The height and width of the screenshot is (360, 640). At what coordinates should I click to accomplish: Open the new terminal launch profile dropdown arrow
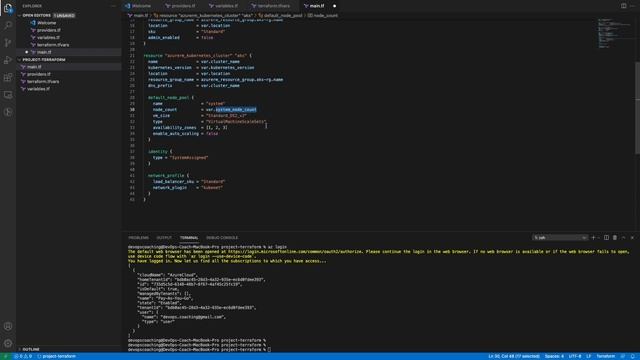tap(598, 238)
